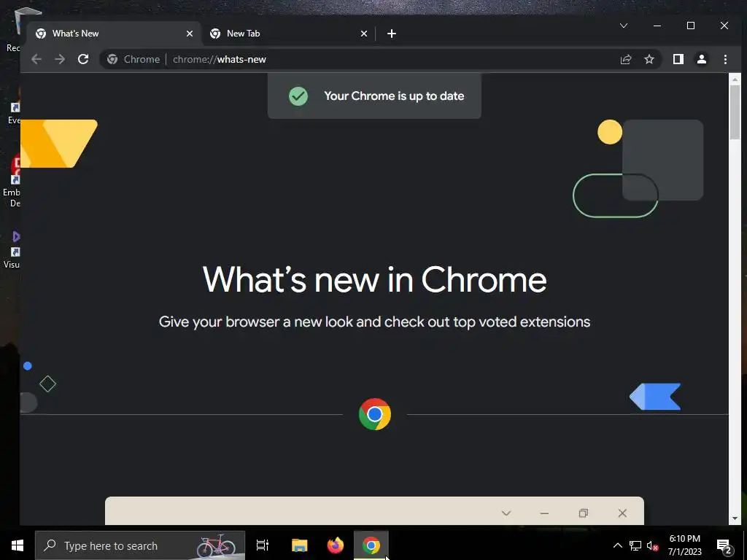The image size is (747, 560).
Task: Click the Chrome taskbar icon
Action: [x=371, y=545]
